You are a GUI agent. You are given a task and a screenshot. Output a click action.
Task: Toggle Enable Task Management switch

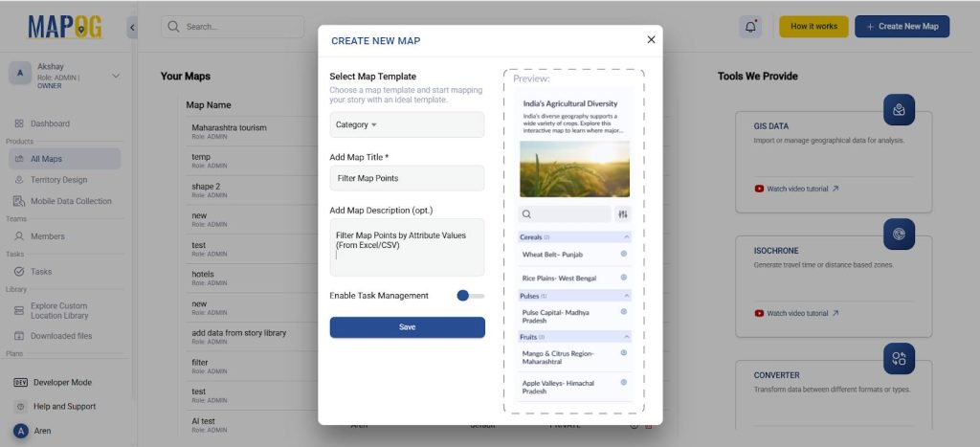click(469, 296)
